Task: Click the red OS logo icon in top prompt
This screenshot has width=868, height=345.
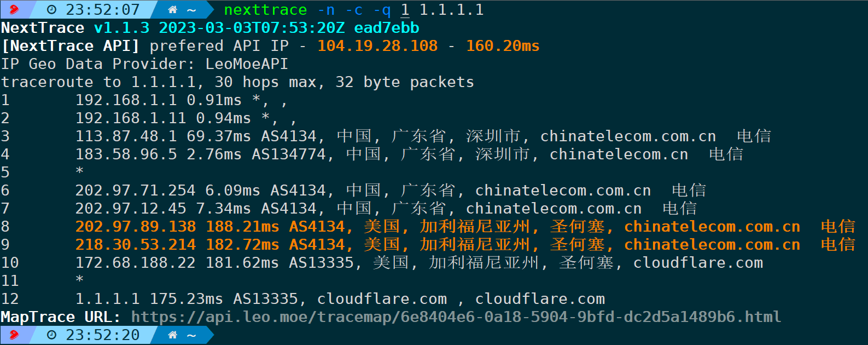Action: (14, 9)
